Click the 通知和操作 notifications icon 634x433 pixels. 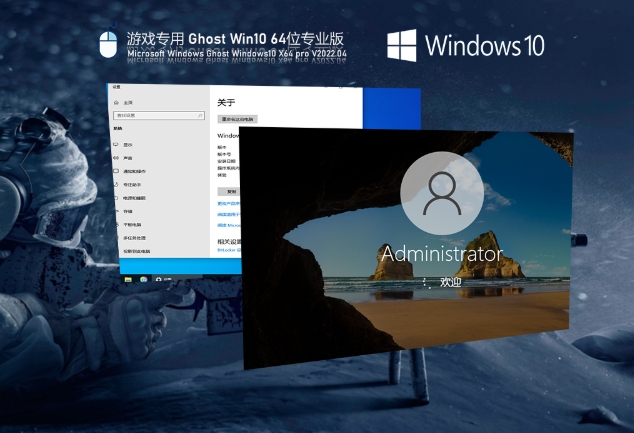coord(117,171)
